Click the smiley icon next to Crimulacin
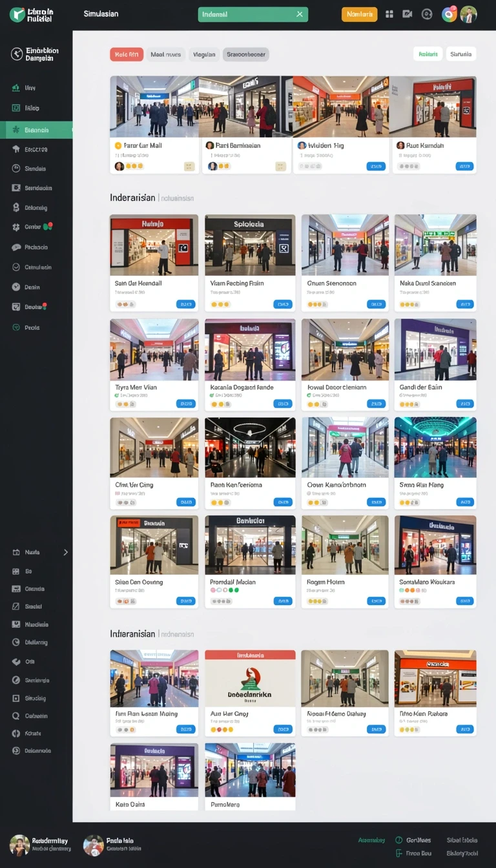 click(x=16, y=267)
